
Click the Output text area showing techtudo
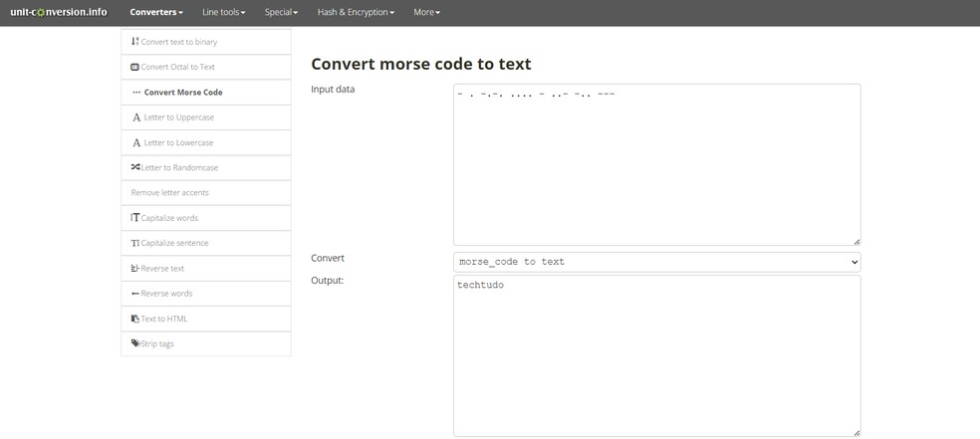[x=656, y=355]
